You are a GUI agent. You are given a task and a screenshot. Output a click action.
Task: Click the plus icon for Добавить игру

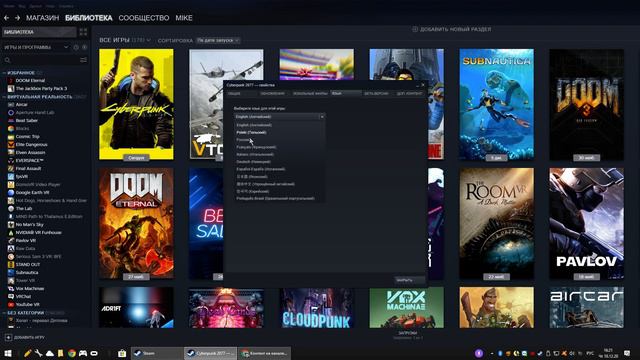coord(8,338)
